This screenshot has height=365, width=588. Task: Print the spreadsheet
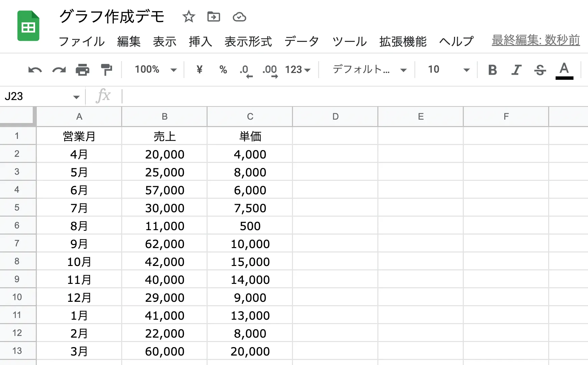[x=82, y=70]
